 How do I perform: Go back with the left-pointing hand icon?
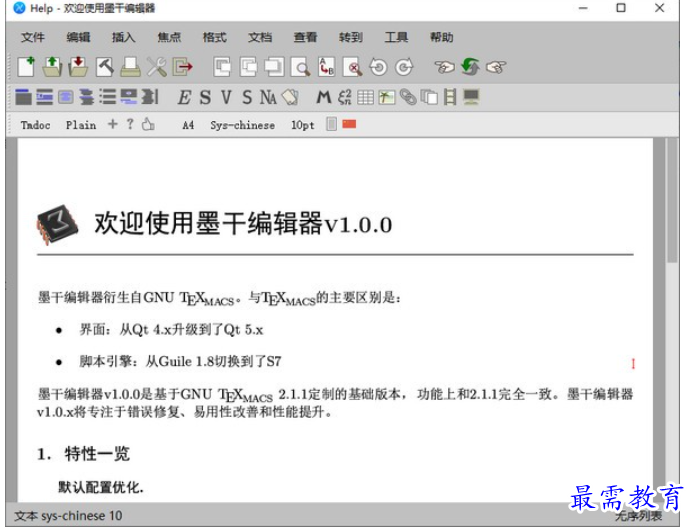[444, 67]
